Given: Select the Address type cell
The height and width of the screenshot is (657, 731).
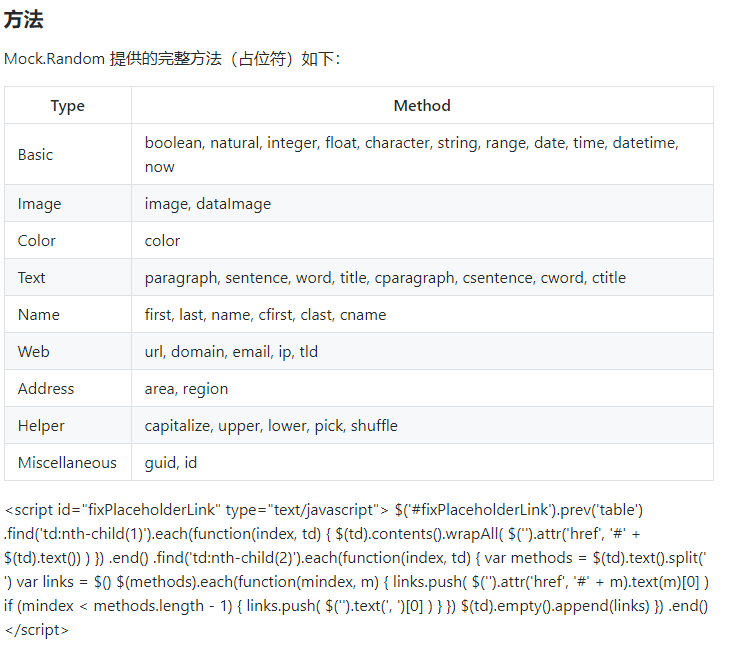Looking at the screenshot, I should (68, 388).
